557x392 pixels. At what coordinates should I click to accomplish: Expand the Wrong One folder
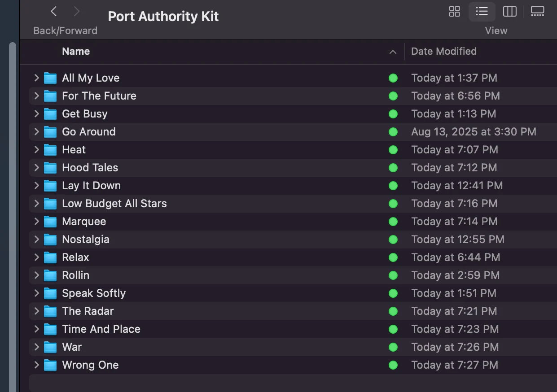(x=36, y=365)
